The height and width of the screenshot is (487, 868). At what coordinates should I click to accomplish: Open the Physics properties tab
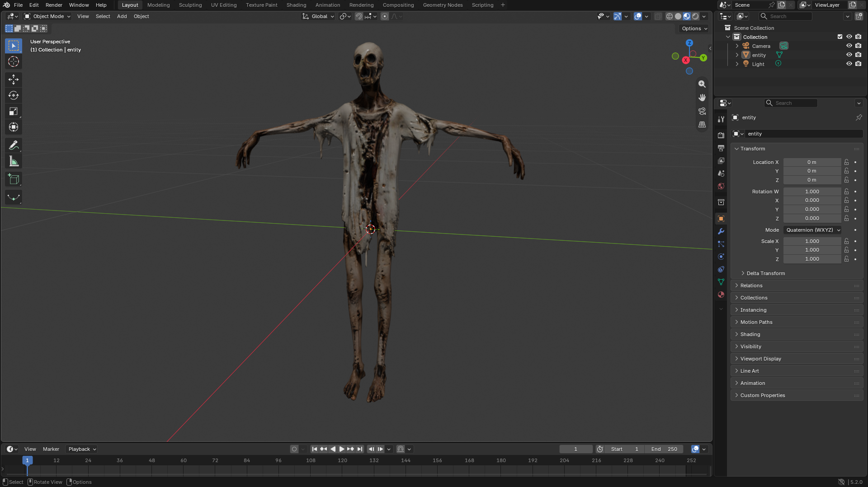click(x=721, y=257)
